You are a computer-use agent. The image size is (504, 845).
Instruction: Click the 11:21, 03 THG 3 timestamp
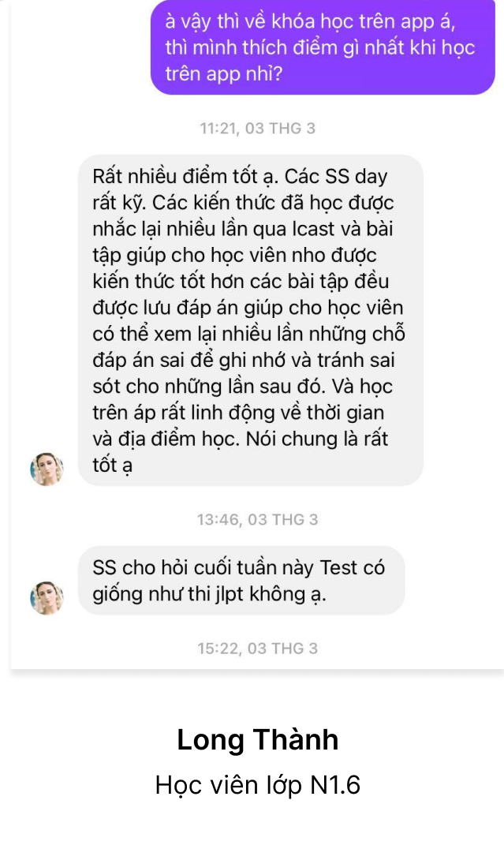[257, 129]
